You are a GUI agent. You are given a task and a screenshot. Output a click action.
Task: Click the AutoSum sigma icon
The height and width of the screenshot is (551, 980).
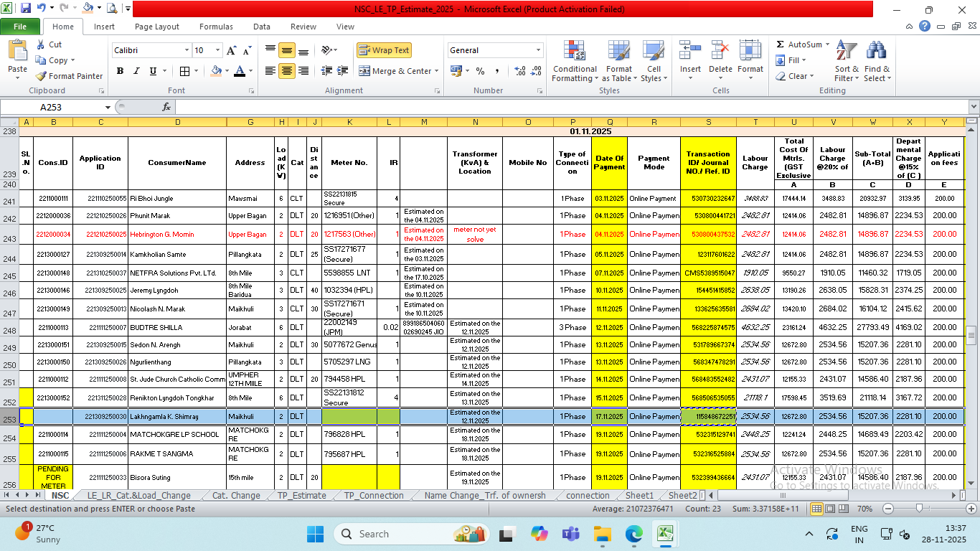(x=781, y=44)
